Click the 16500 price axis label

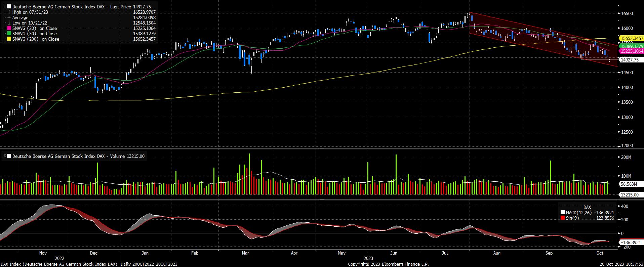pyautogui.click(x=627, y=14)
